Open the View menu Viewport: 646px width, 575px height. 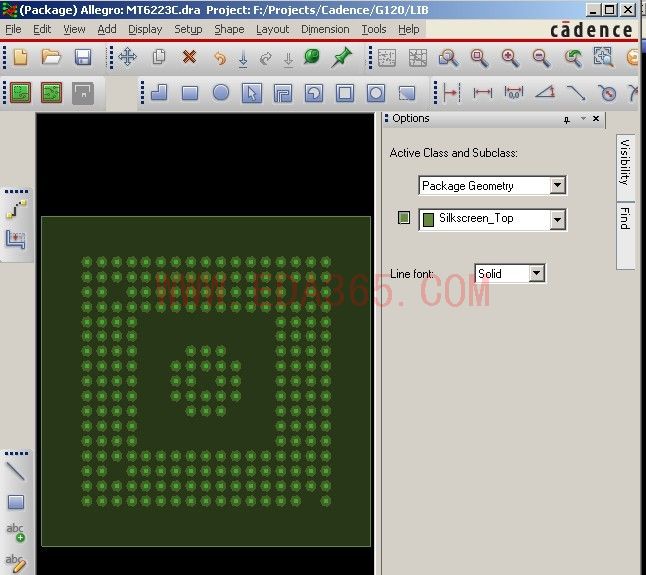(74, 29)
